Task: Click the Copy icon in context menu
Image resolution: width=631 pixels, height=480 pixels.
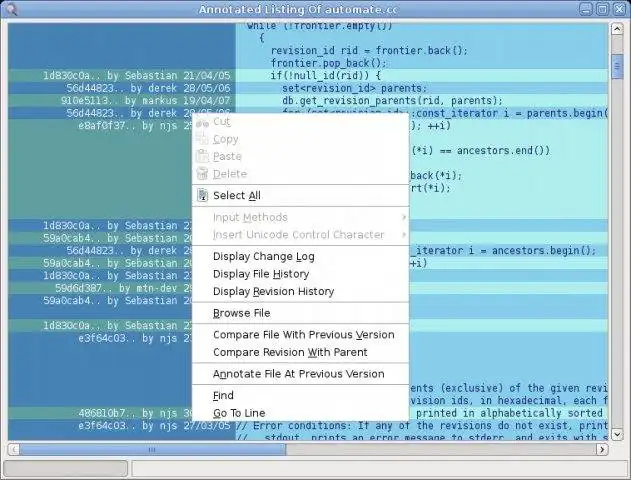Action: coord(202,139)
